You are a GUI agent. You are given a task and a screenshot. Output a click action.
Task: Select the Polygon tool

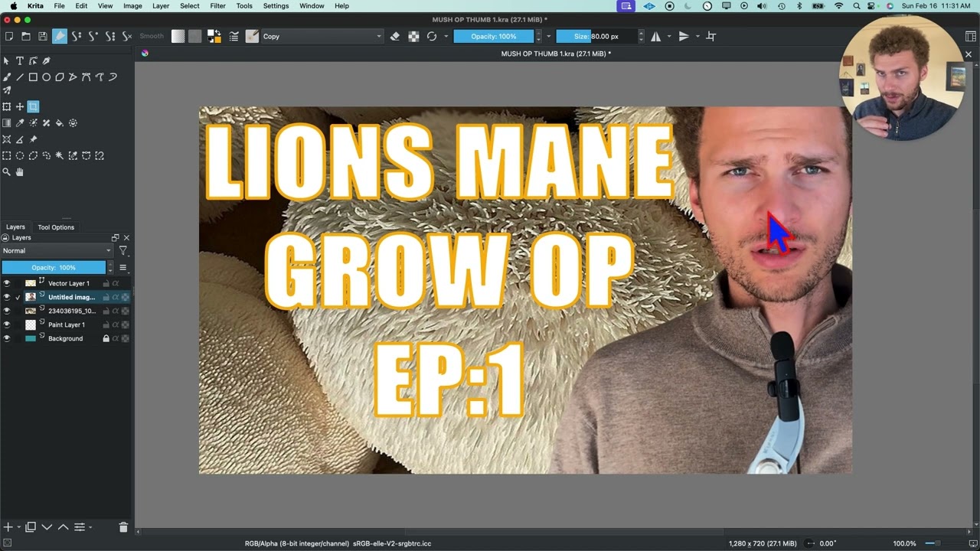point(60,77)
